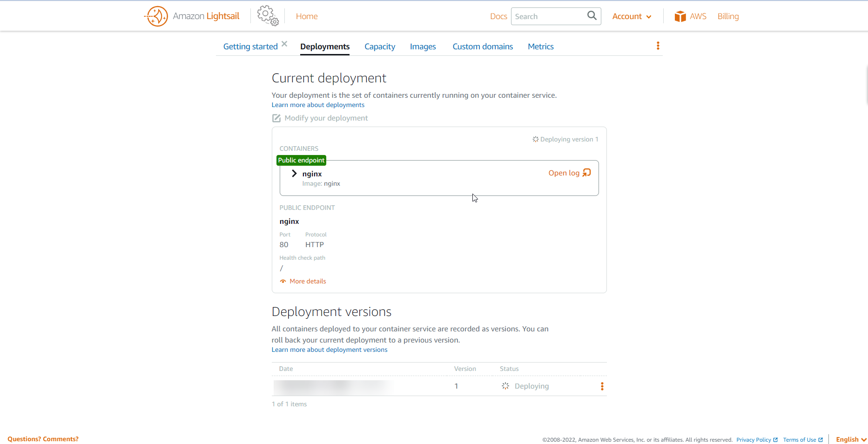The height and width of the screenshot is (444, 868).
Task: Open the Docs link
Action: [498, 16]
